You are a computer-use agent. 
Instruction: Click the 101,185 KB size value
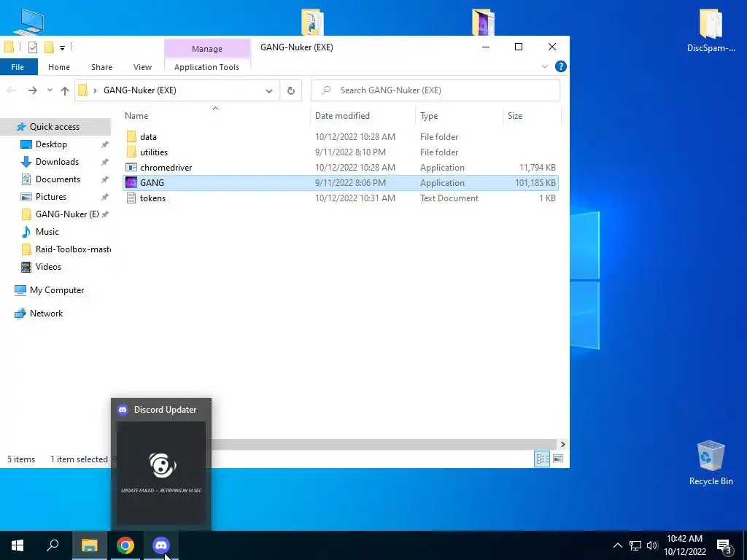535,183
